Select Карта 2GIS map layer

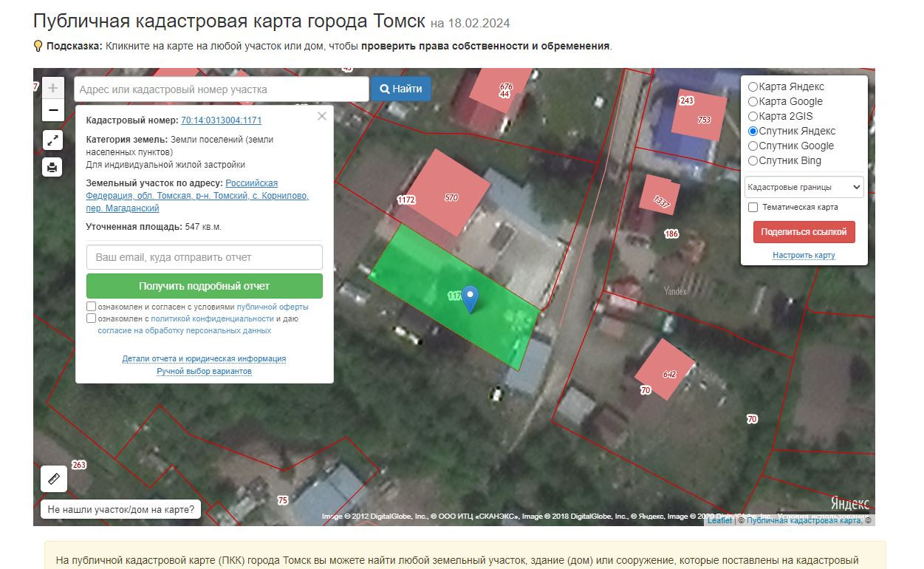tap(753, 116)
